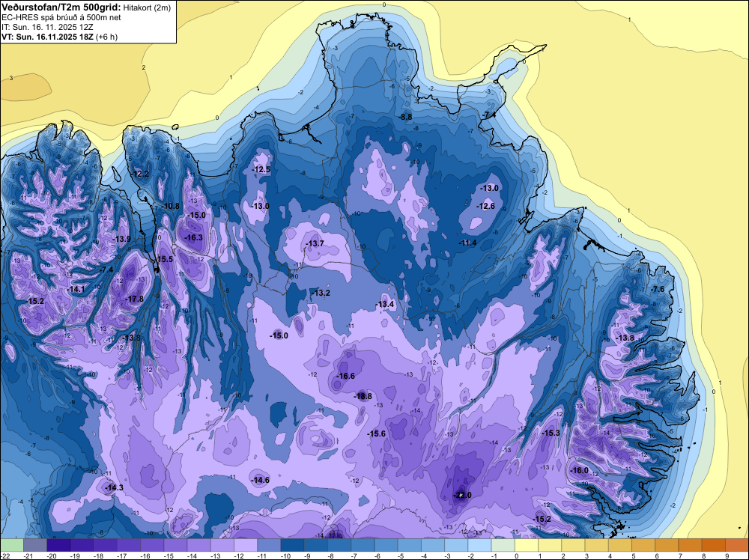Pick legend swatch labeled -12
The width and height of the screenshot is (749, 560).
tap(246, 545)
